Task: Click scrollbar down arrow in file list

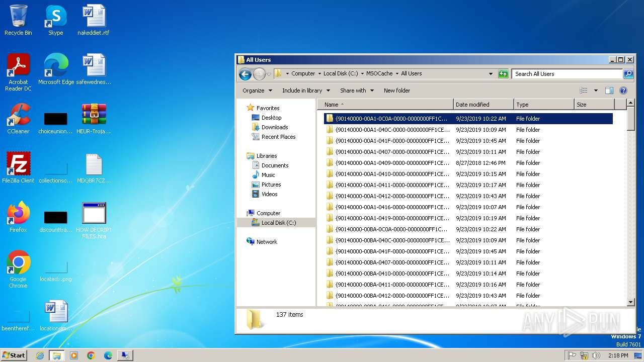Action: pyautogui.click(x=631, y=302)
